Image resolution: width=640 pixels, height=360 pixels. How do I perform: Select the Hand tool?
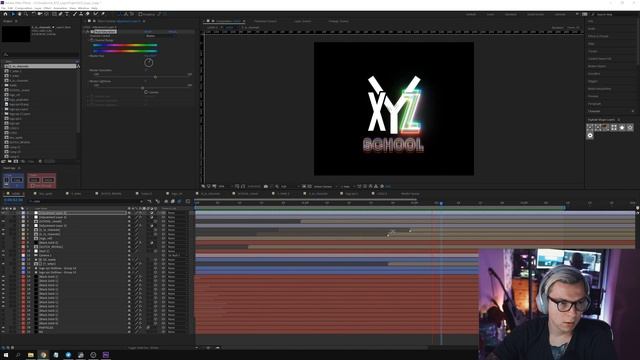pyautogui.click(x=19, y=14)
